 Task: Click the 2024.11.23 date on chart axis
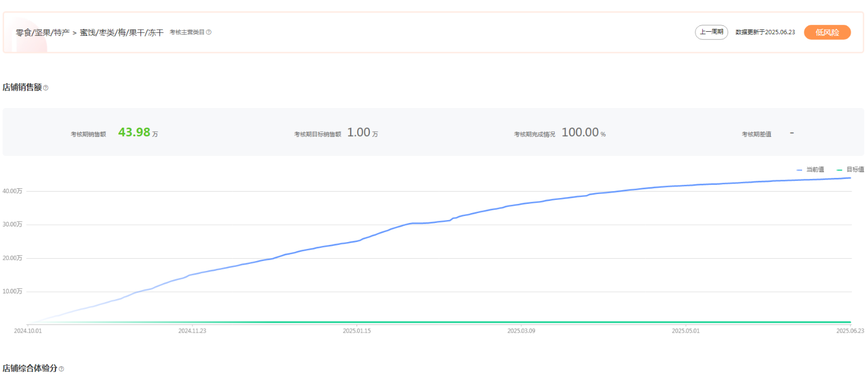[192, 331]
